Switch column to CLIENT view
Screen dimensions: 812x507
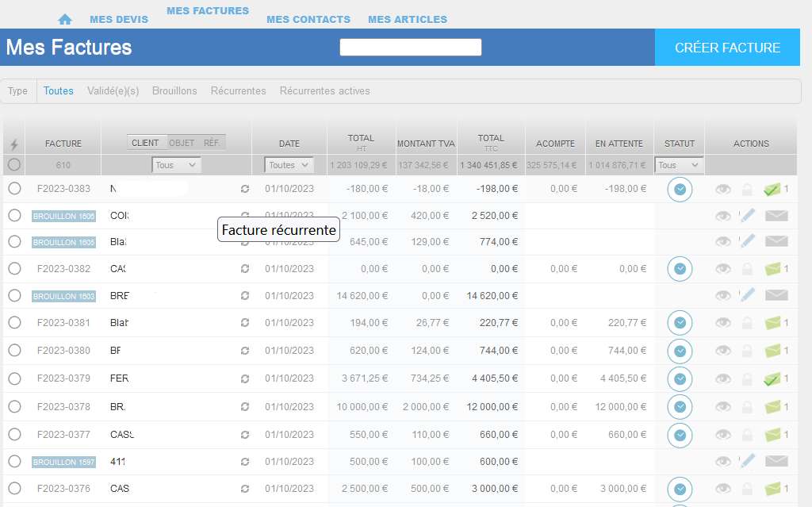(x=146, y=143)
